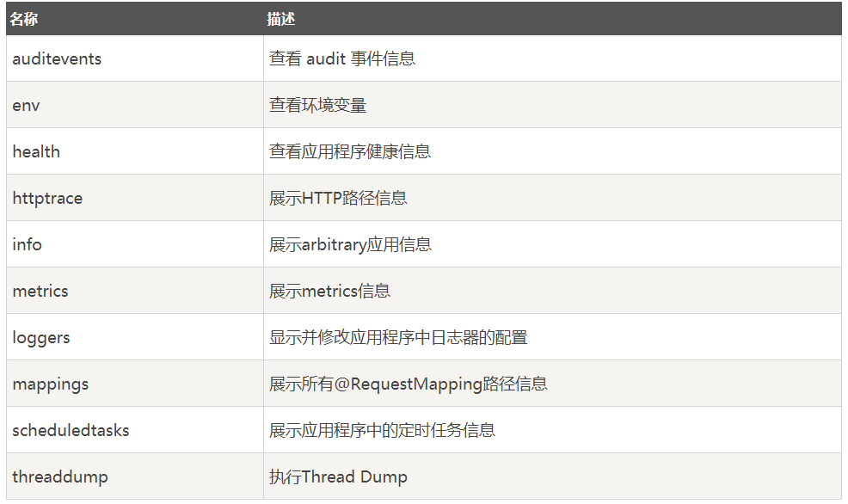848x504 pixels.
Task: Select the loggers name cell
Action: tap(135, 337)
